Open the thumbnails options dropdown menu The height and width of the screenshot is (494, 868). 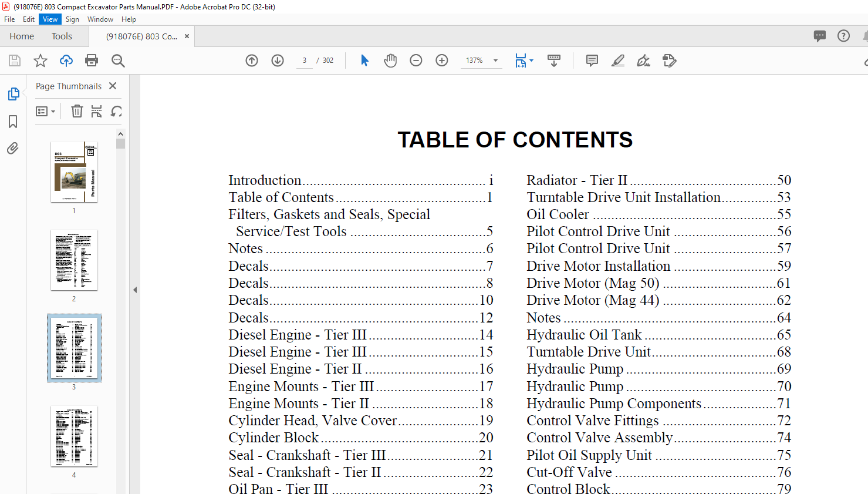click(45, 111)
